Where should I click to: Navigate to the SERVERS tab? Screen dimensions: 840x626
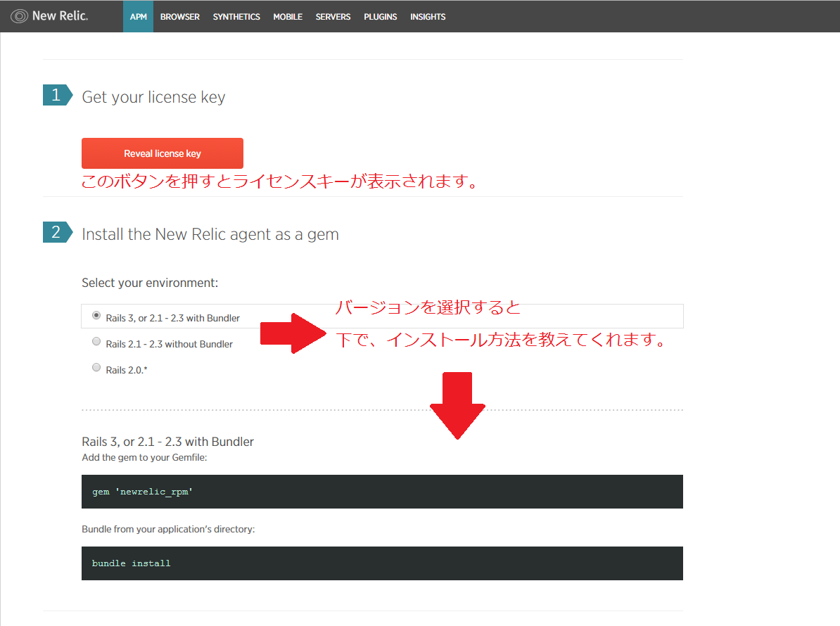pos(333,17)
